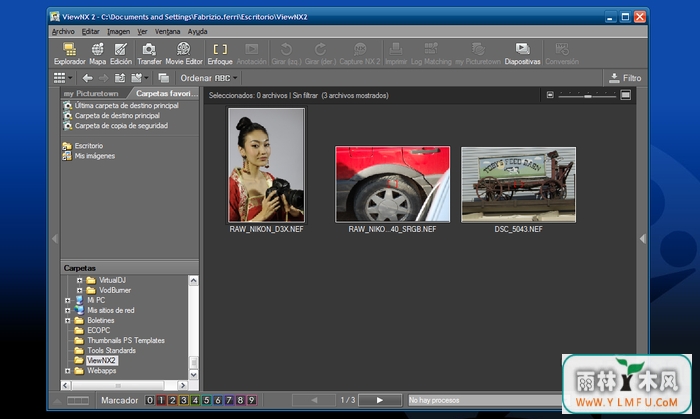Apply label marker 9 (pink)
This screenshot has width=700, height=419.
(252, 400)
